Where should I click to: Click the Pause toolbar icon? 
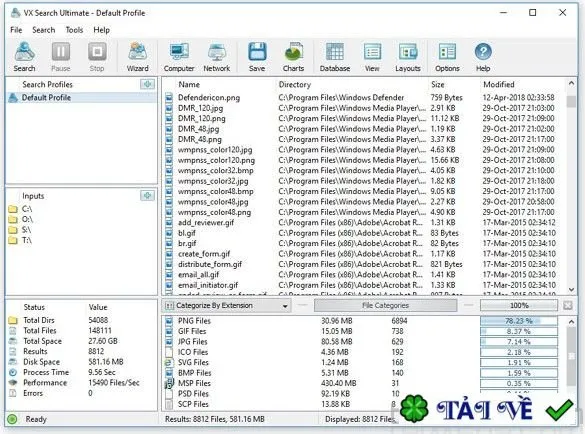pos(60,57)
